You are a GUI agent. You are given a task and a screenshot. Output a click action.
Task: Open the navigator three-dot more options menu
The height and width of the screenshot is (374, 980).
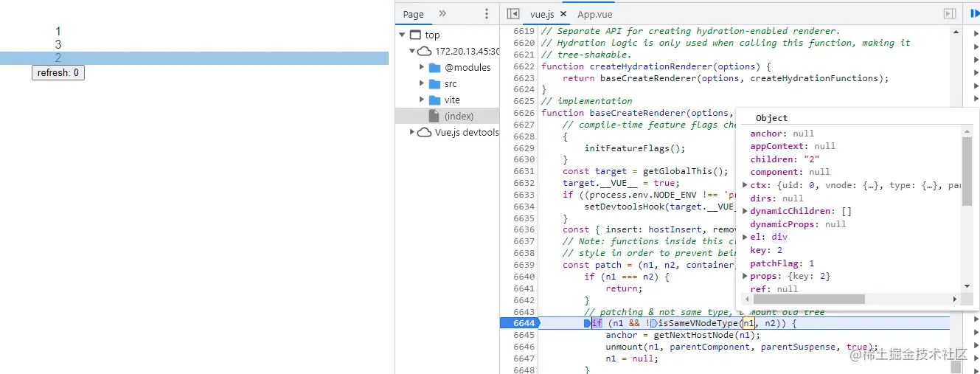pyautogui.click(x=486, y=14)
